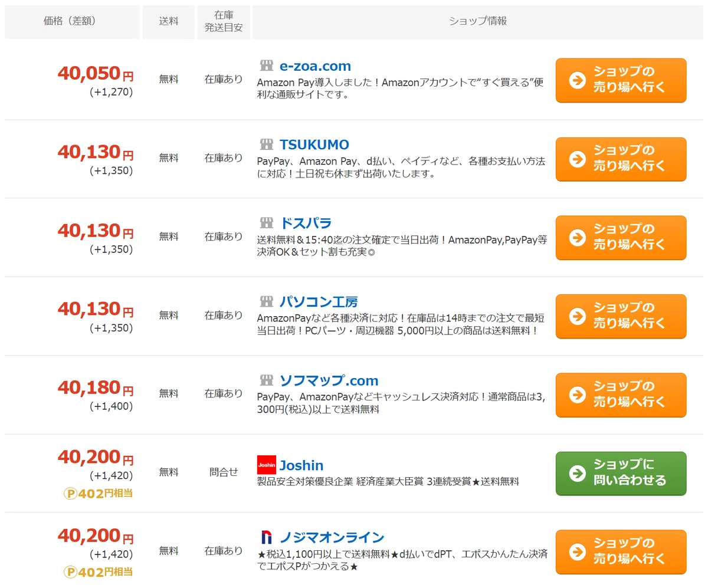Go to TSUKUMO's sales page button
Image resolution: width=708 pixels, height=588 pixels.
621,159
